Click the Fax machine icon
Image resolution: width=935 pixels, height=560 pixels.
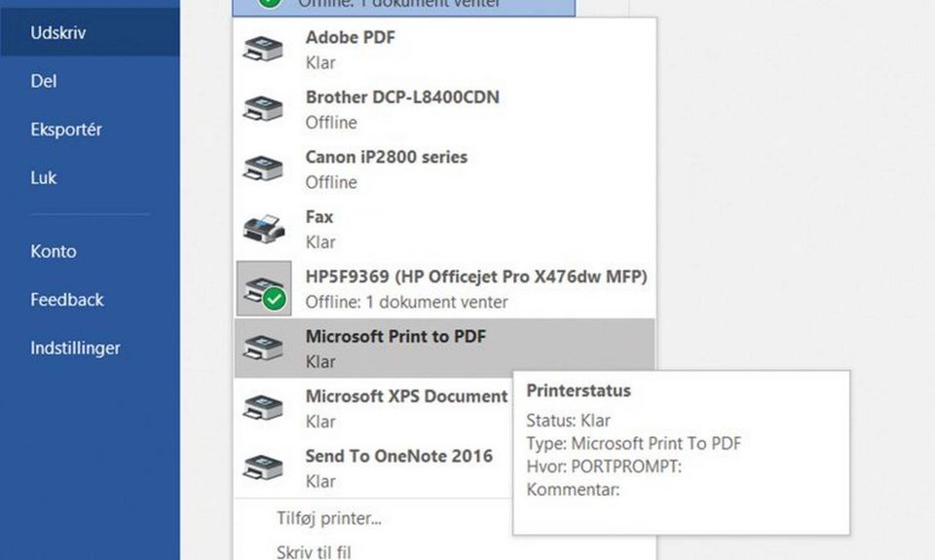(x=263, y=229)
